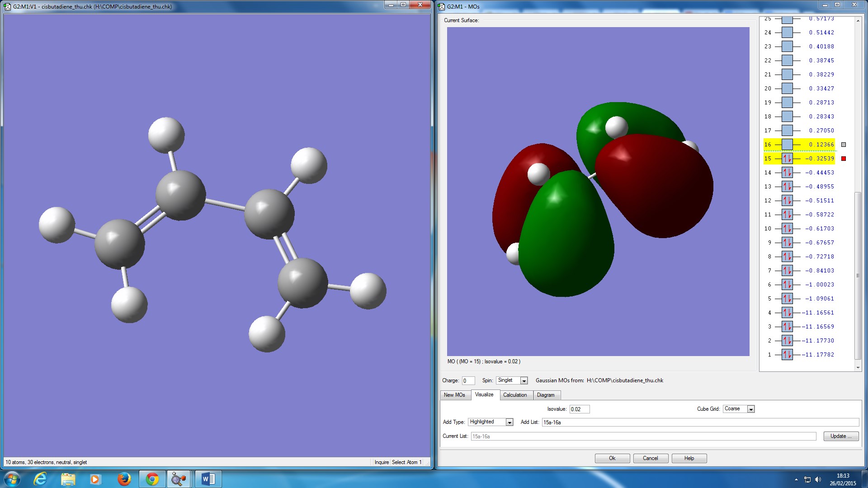The height and width of the screenshot is (488, 868).
Task: Expand the Cube Grid Coarse dropdown
Action: tap(750, 409)
